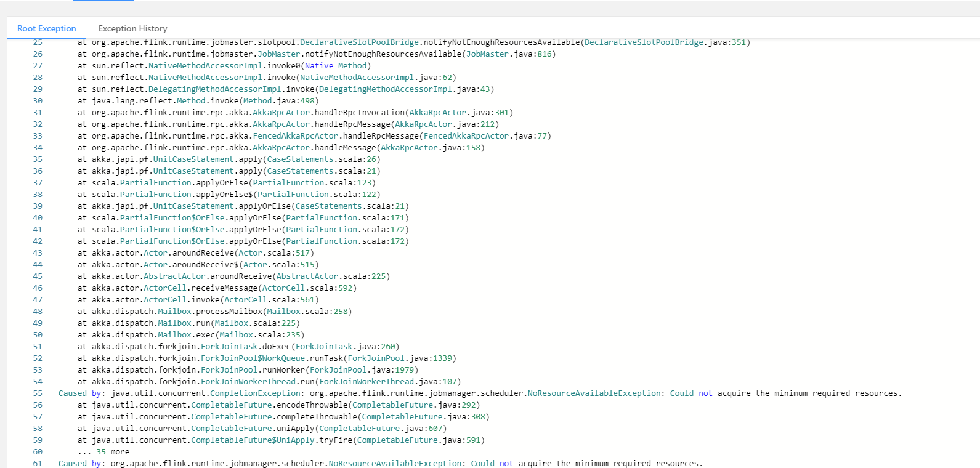Viewport: 980px width, 468px height.
Task: Click the CompletableFuture$UniApply.tryFire line
Action: pyautogui.click(x=281, y=440)
